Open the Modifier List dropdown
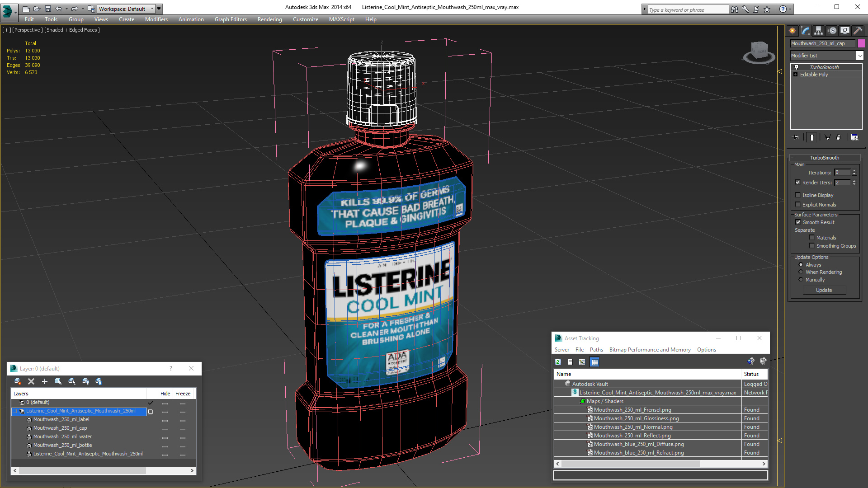The width and height of the screenshot is (868, 488). click(859, 56)
